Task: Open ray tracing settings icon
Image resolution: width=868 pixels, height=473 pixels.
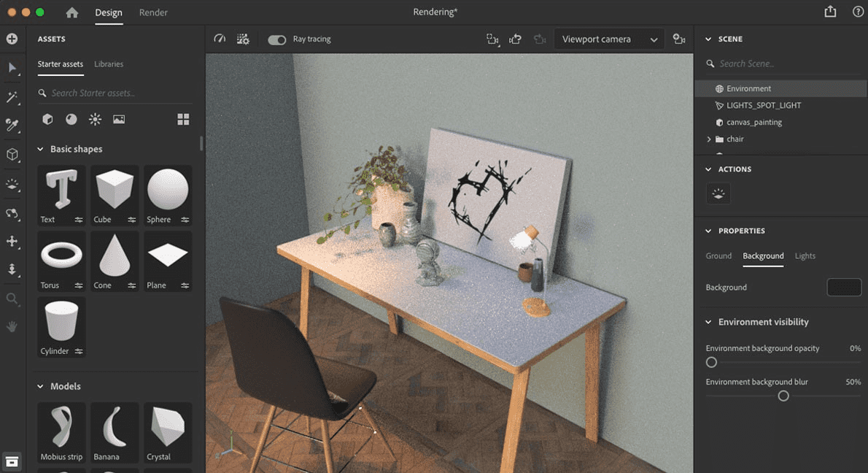Action: [243, 39]
